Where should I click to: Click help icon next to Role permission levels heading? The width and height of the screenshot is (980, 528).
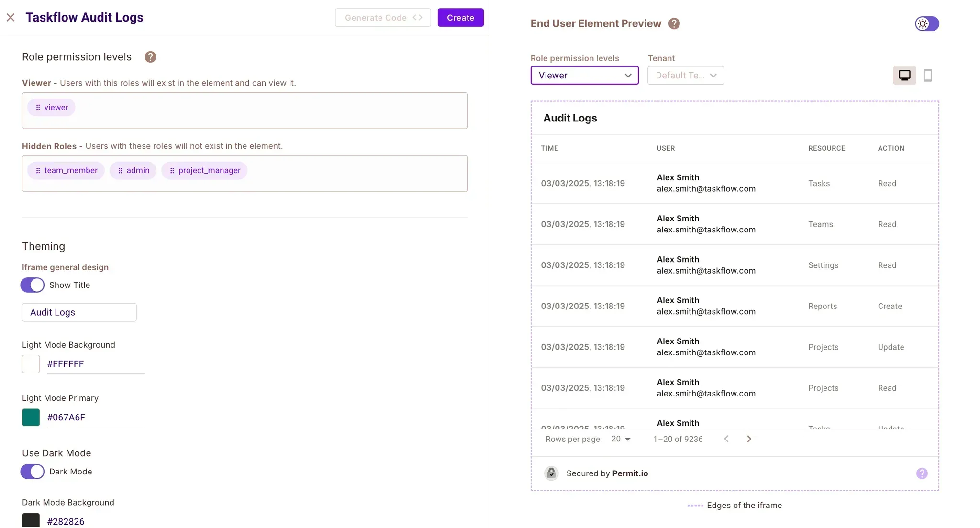[150, 57]
